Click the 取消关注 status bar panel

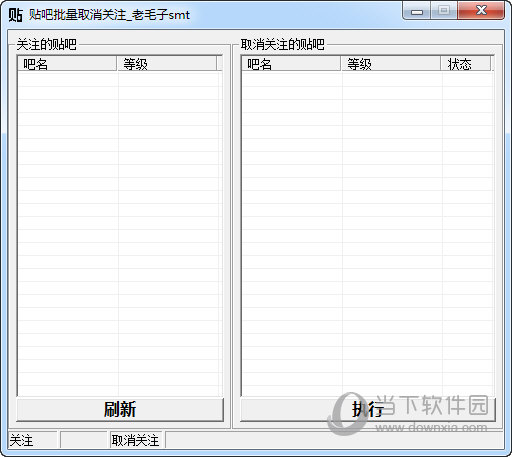pos(136,440)
